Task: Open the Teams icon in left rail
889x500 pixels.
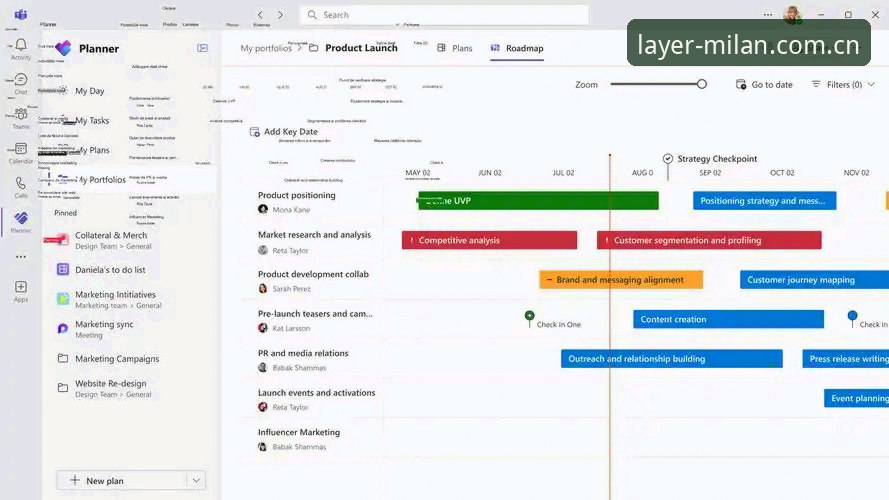Action: coord(21,114)
